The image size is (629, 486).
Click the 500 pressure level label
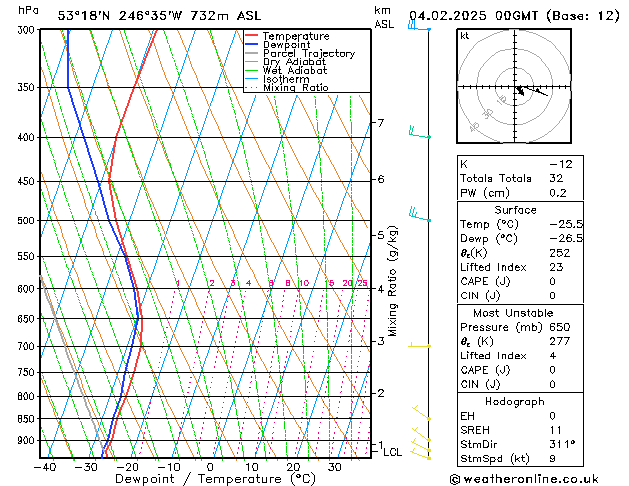(x=28, y=221)
